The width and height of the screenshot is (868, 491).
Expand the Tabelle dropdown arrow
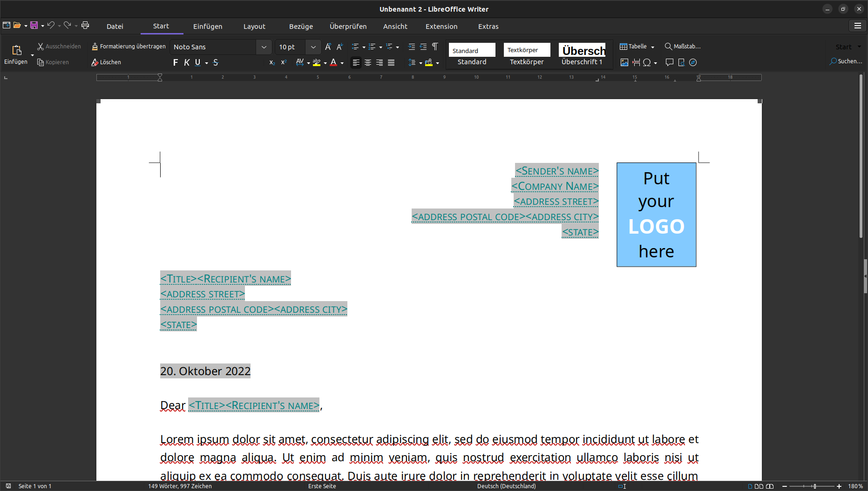point(652,47)
